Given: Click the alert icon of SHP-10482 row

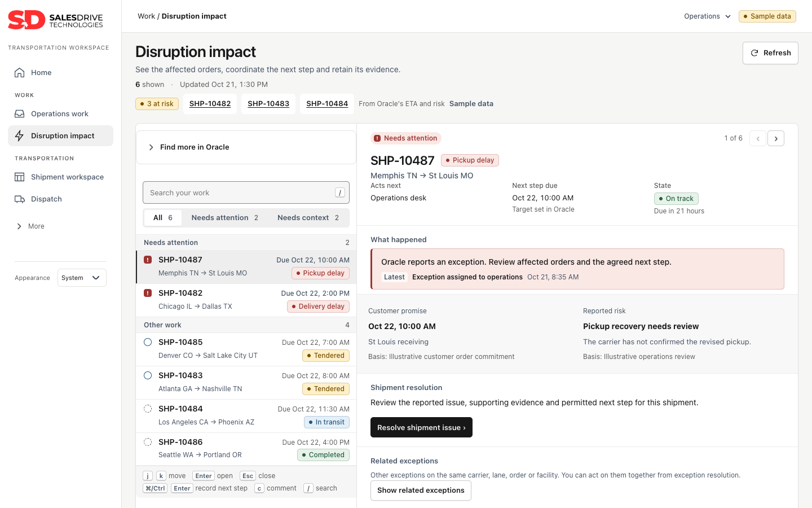Looking at the screenshot, I should [148, 293].
